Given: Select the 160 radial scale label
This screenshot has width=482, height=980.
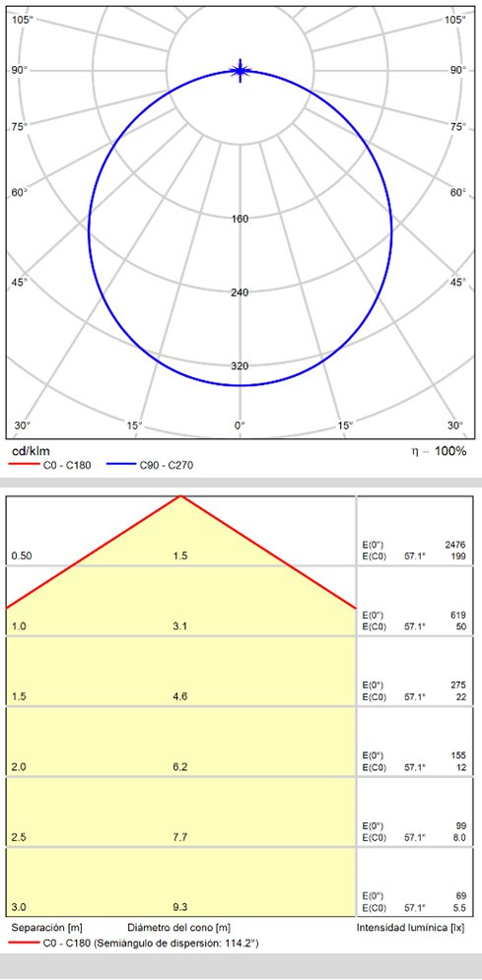Looking at the screenshot, I should click(241, 219).
